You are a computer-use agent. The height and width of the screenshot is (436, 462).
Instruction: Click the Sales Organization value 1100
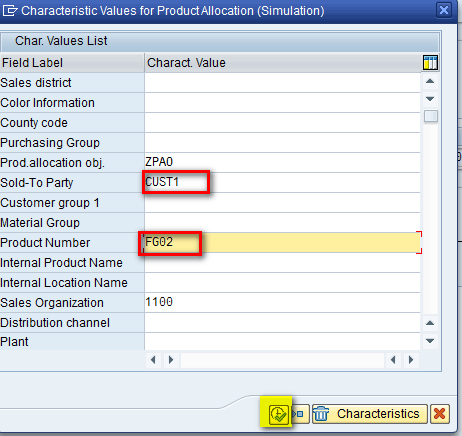159,302
